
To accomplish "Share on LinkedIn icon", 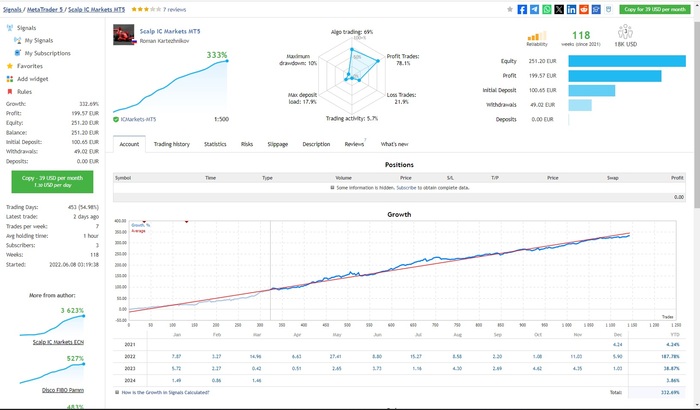I will point(572,9).
